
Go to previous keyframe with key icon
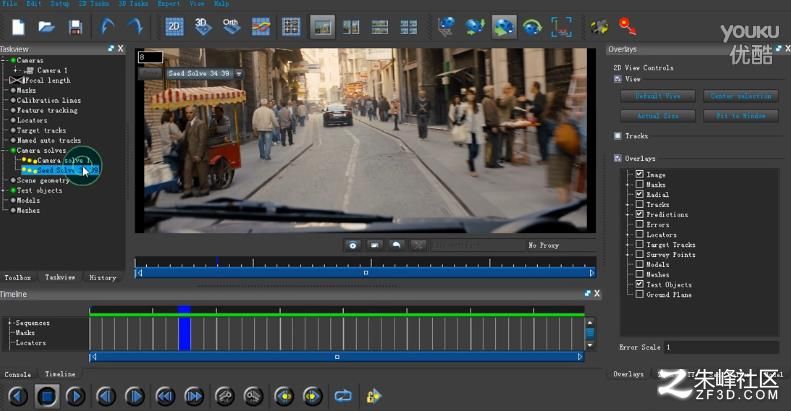(224, 396)
